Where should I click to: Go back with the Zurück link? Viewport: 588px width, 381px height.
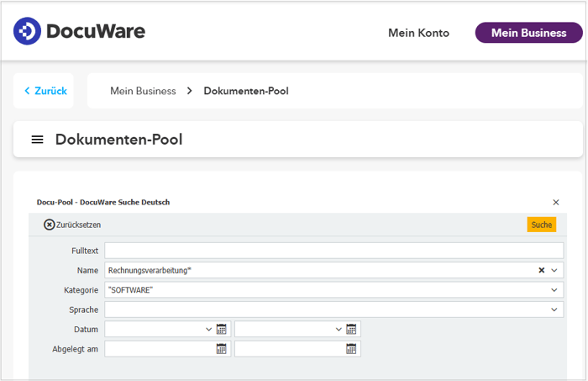45,91
